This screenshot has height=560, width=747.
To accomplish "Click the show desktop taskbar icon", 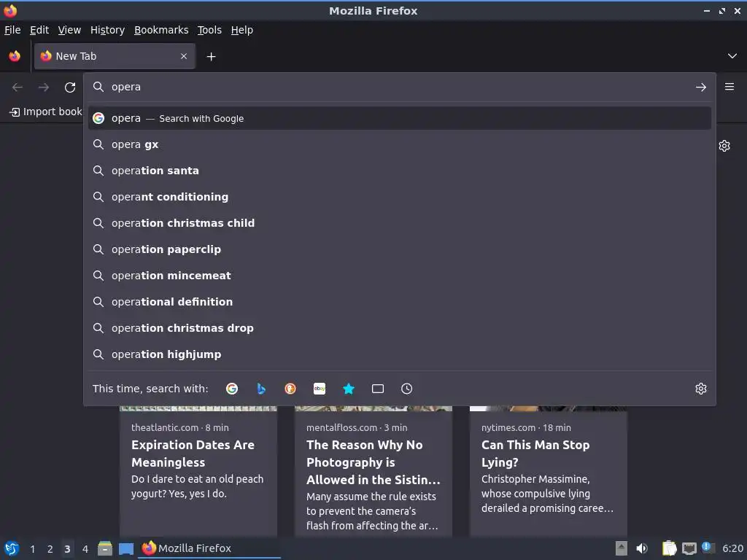I will click(x=126, y=548).
